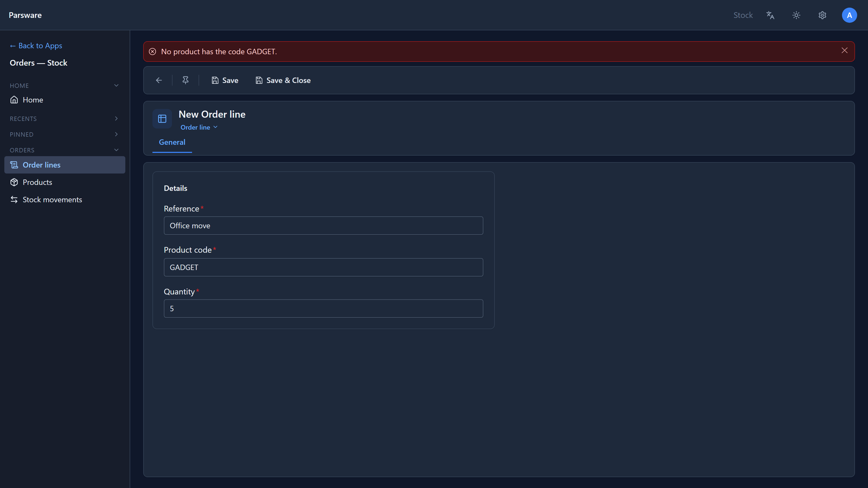Click the Stock label in header
Screen dimensions: 868x488
pyautogui.click(x=743, y=15)
